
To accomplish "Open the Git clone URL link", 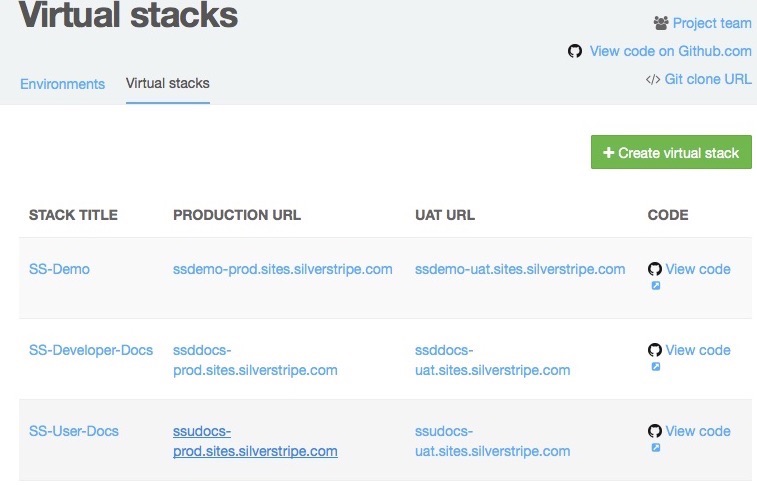I will pyautogui.click(x=708, y=79).
